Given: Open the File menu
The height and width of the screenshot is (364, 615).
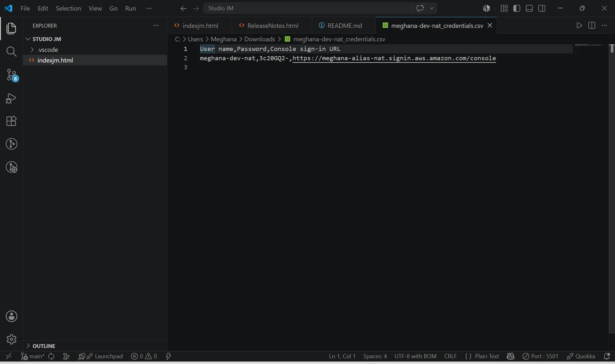Looking at the screenshot, I should point(25,8).
